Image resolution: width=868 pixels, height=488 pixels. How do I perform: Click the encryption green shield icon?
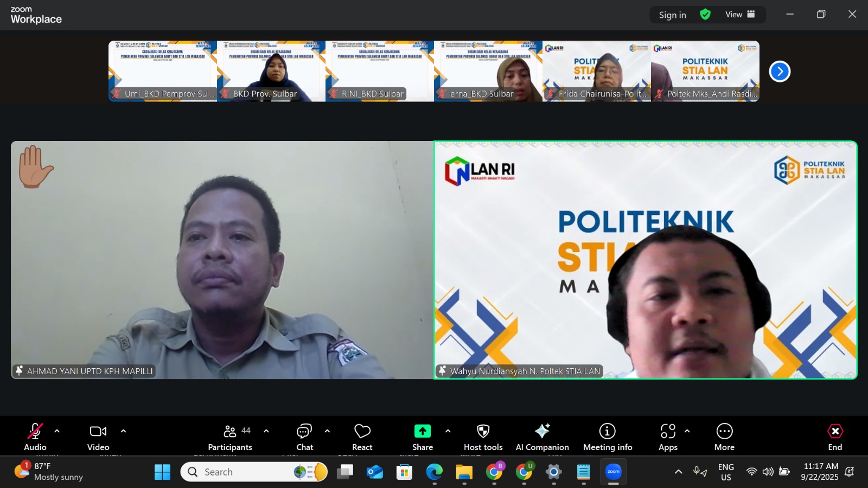[705, 15]
